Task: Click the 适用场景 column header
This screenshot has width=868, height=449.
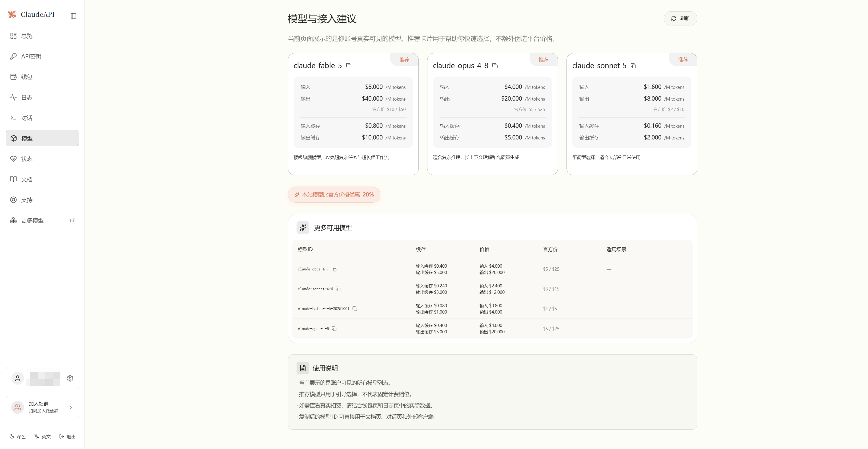Action: pyautogui.click(x=616, y=250)
